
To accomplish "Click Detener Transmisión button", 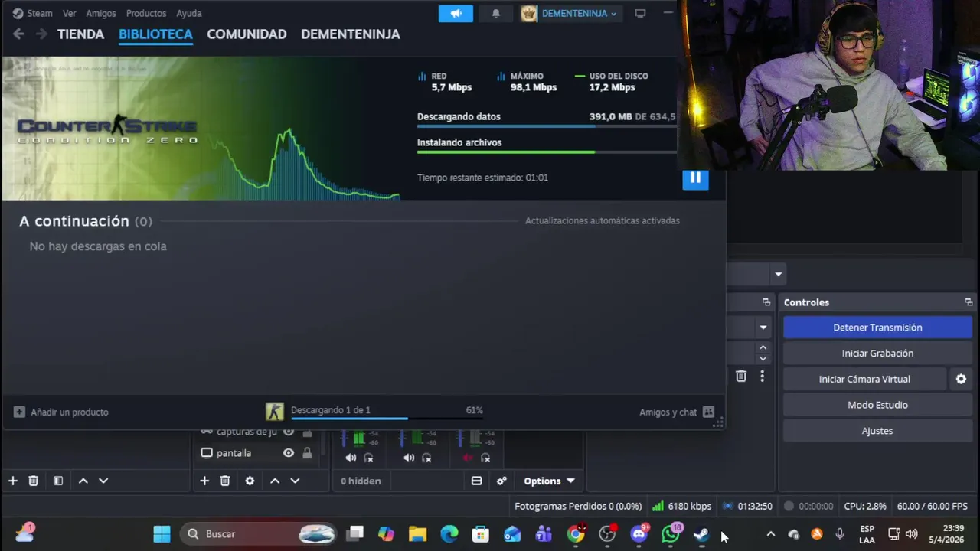I will [877, 328].
